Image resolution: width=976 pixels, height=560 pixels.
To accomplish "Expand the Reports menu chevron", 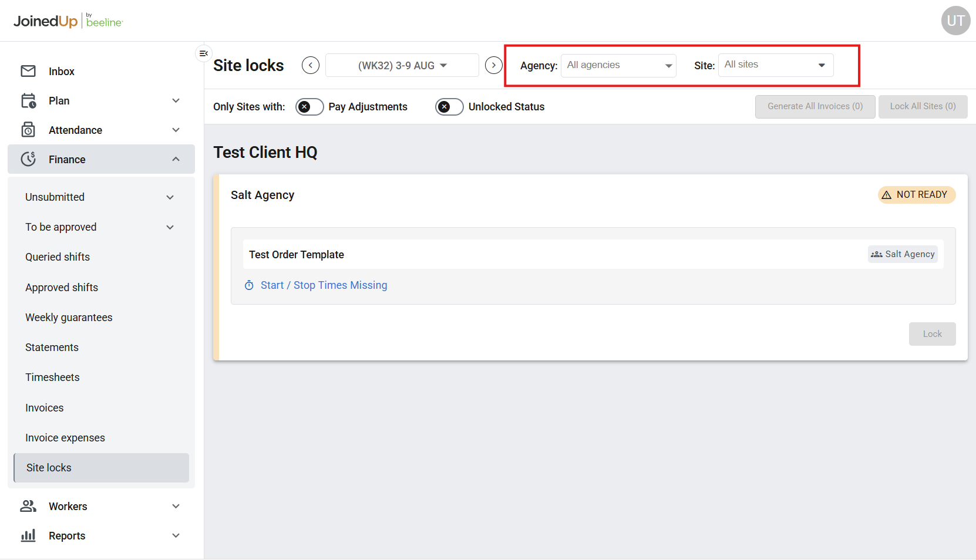I will click(176, 535).
